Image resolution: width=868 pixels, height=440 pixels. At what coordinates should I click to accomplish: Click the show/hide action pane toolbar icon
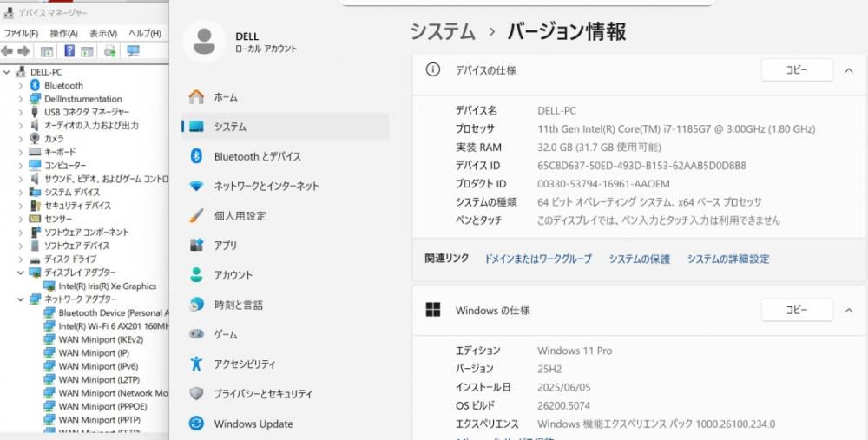pos(87,51)
